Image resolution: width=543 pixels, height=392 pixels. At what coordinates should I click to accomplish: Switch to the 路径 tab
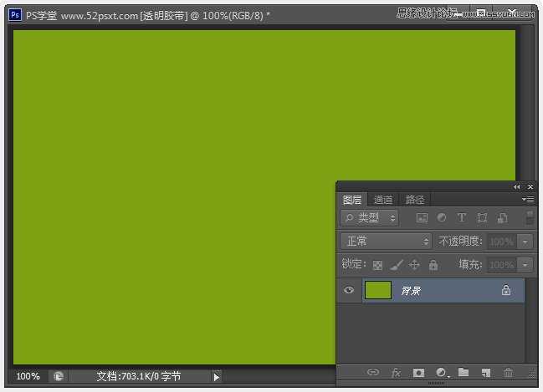click(414, 200)
